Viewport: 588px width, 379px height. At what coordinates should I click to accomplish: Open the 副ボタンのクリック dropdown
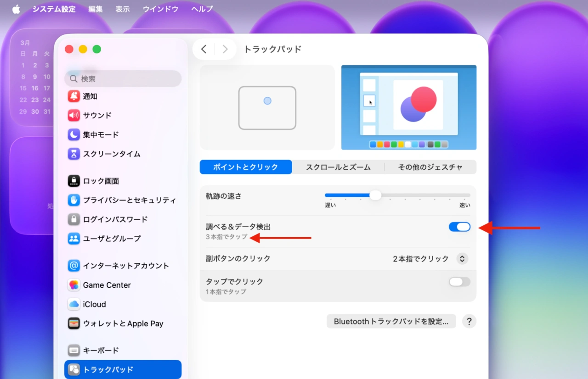[462, 258]
